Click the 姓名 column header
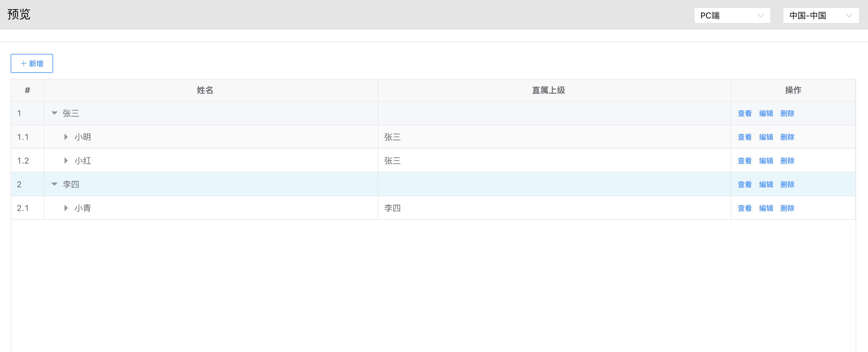868x352 pixels. tap(205, 90)
